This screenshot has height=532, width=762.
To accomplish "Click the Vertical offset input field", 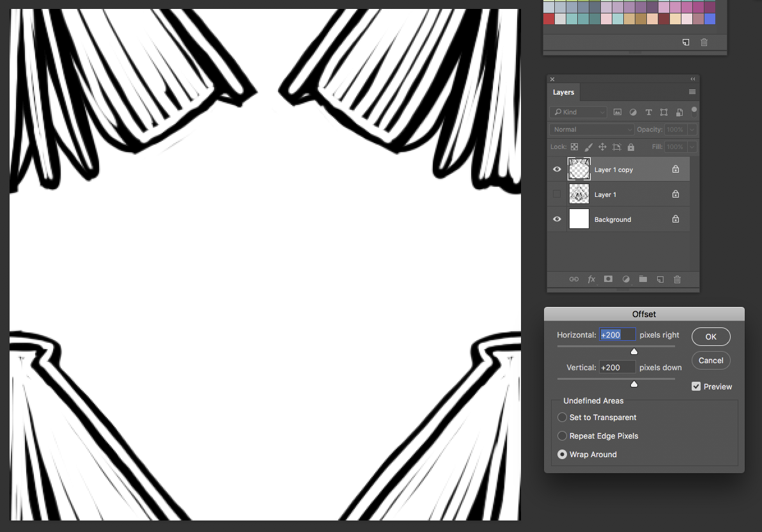I will point(617,367).
